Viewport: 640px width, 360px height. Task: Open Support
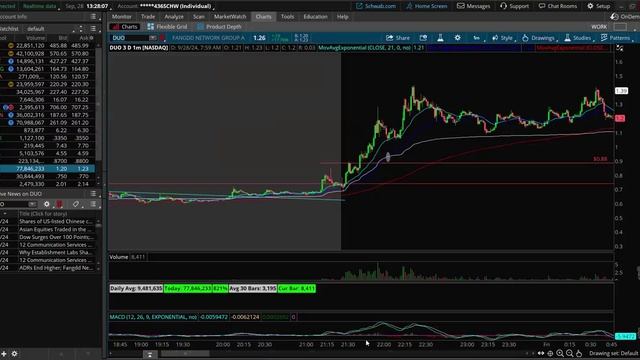coord(514,6)
